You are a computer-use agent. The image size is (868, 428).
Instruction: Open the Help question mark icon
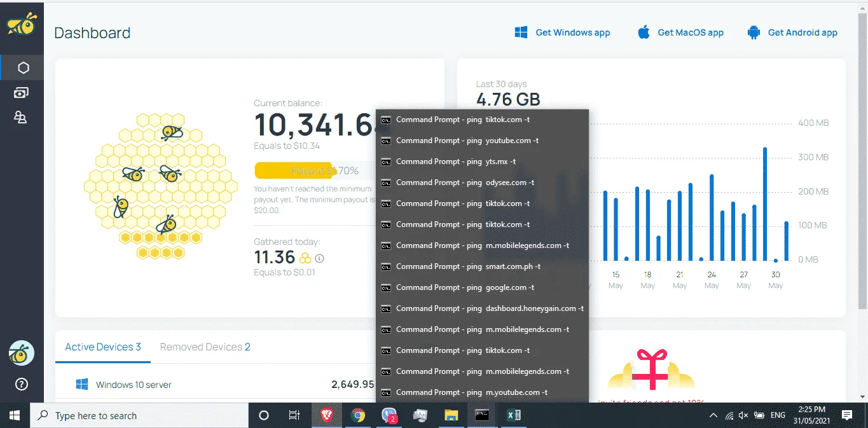[21, 384]
